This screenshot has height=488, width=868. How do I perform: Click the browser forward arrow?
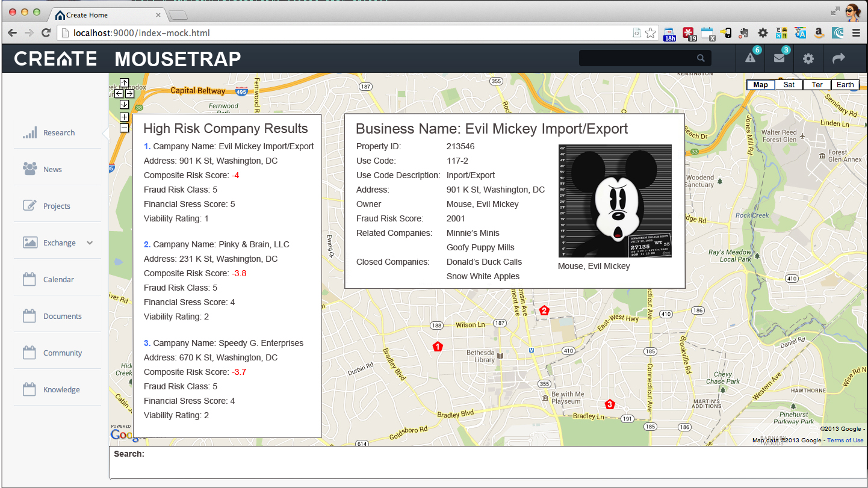pyautogui.click(x=29, y=33)
